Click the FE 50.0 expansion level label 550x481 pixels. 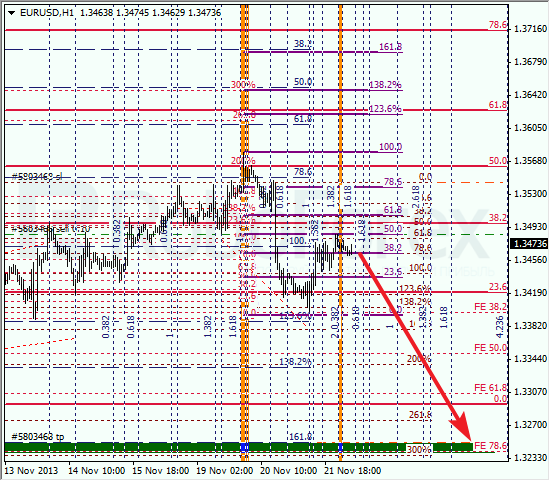[490, 348]
